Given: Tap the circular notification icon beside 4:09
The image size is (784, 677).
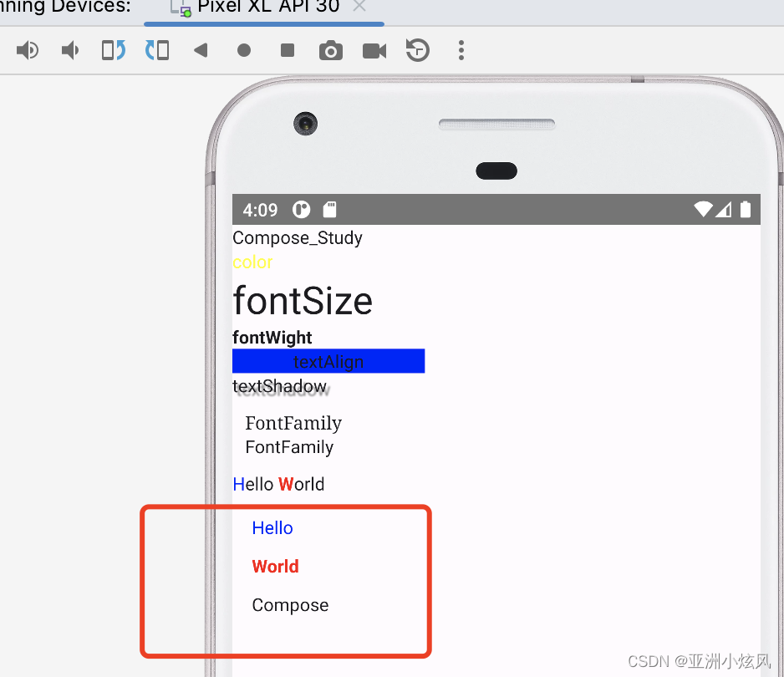Looking at the screenshot, I should (x=302, y=210).
